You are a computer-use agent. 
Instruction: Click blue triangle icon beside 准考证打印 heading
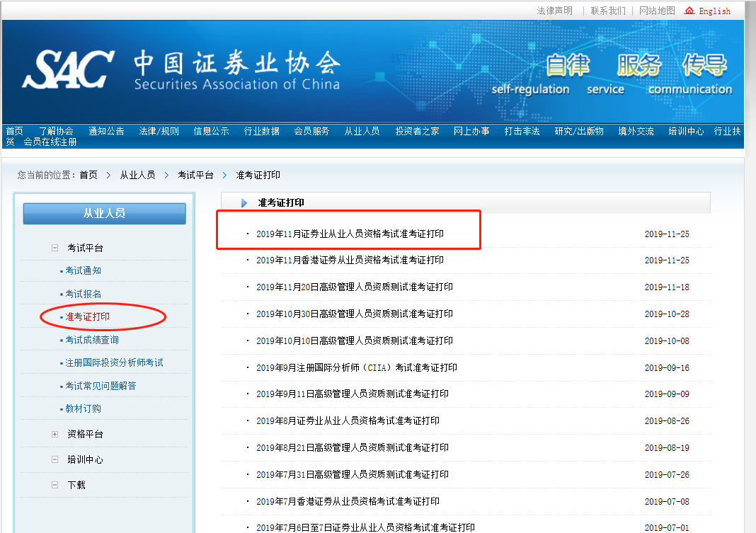point(244,203)
